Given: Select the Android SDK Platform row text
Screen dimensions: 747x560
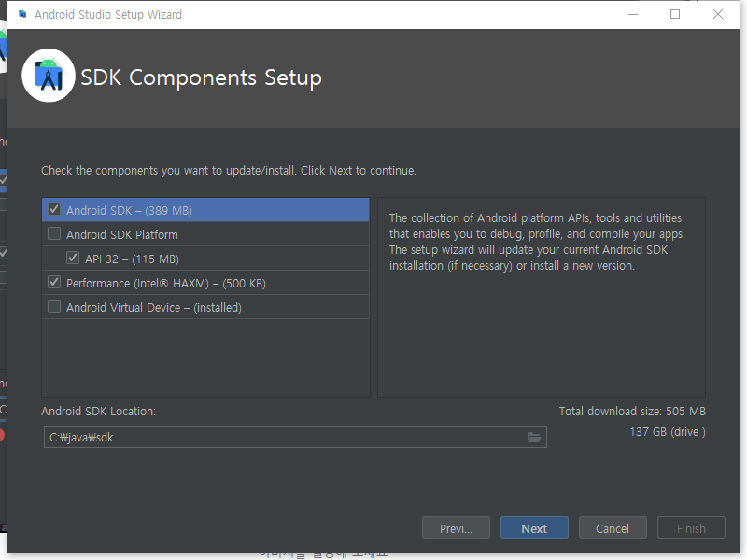Looking at the screenshot, I should pos(122,235).
